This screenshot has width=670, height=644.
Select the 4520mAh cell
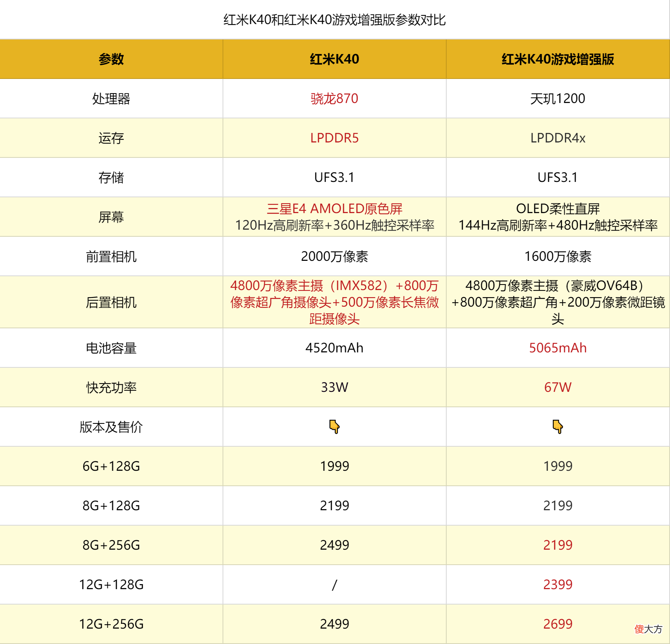(x=334, y=348)
